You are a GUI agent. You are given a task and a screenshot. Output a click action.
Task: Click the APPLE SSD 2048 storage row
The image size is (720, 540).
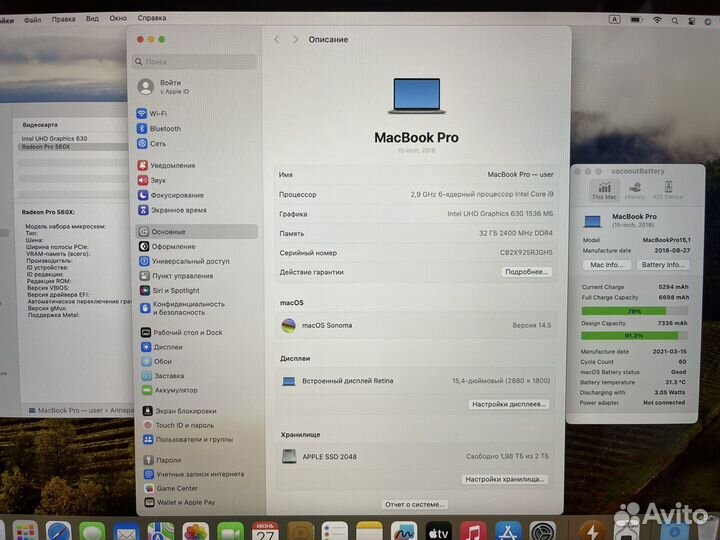pyautogui.click(x=416, y=456)
